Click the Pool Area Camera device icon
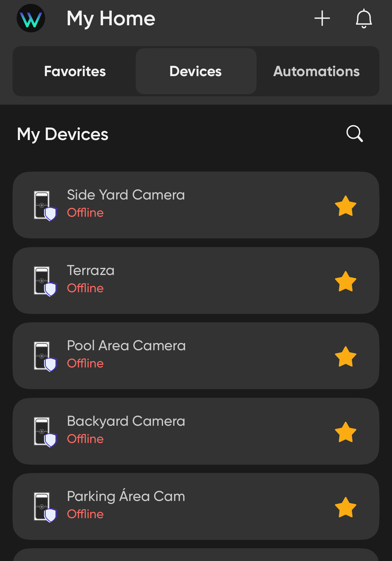This screenshot has width=392, height=561. [x=45, y=356]
